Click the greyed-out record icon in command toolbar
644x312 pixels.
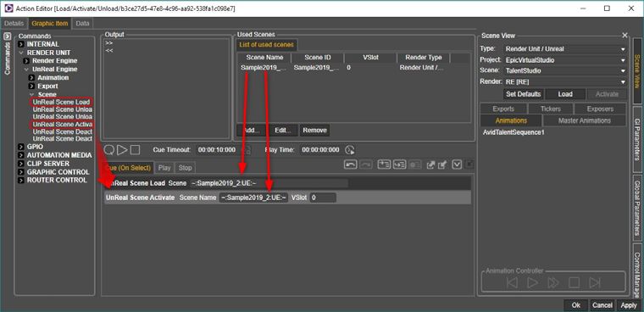click(414, 164)
